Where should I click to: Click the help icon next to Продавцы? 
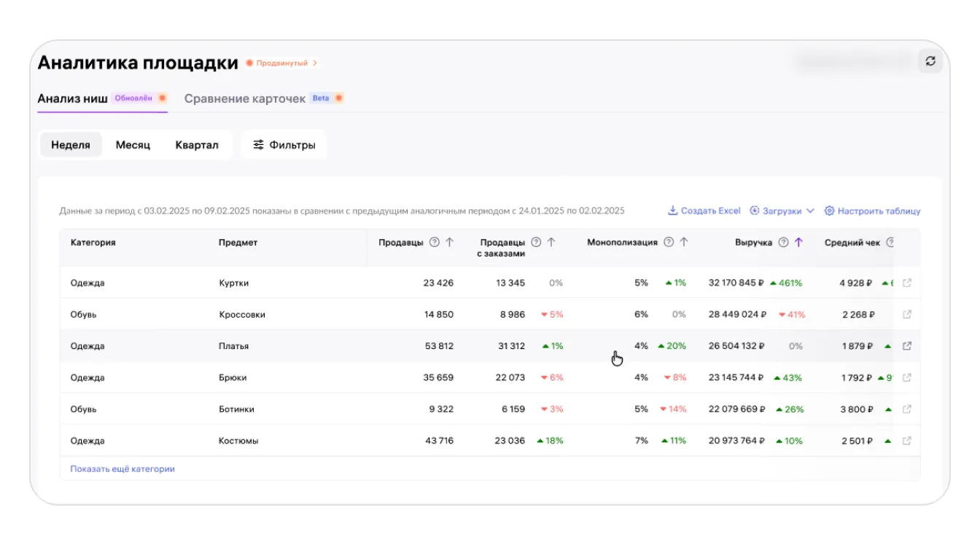tap(435, 243)
